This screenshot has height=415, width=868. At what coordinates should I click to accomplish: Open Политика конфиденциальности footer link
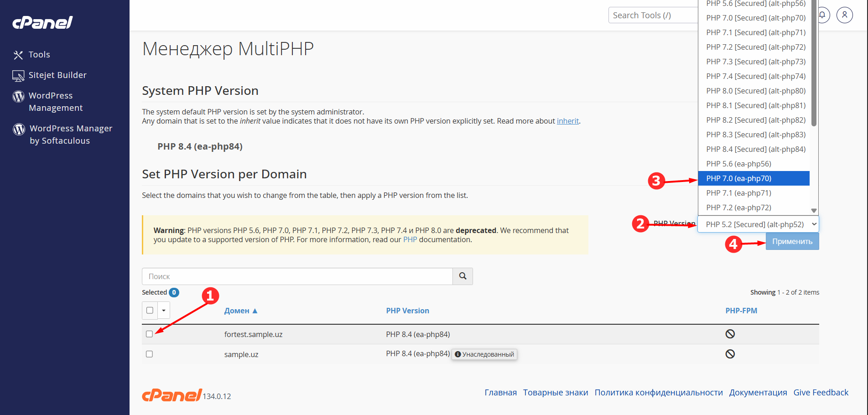coord(659,393)
